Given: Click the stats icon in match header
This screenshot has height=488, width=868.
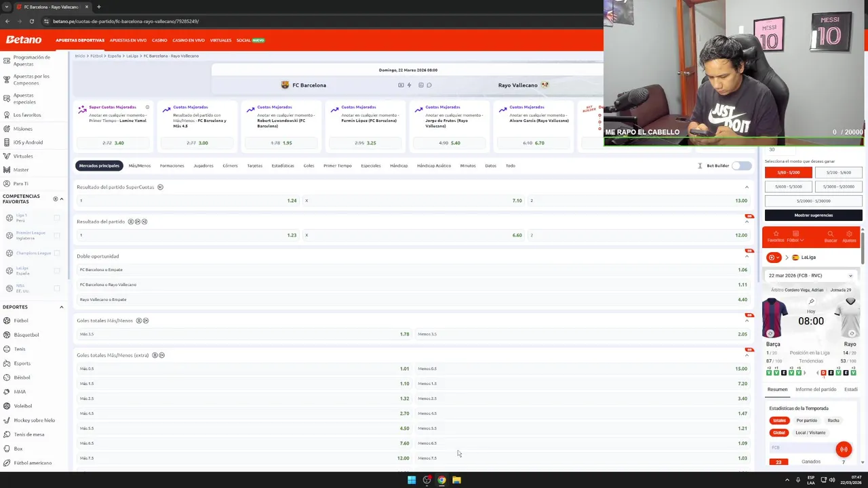Looking at the screenshot, I should 421,85.
